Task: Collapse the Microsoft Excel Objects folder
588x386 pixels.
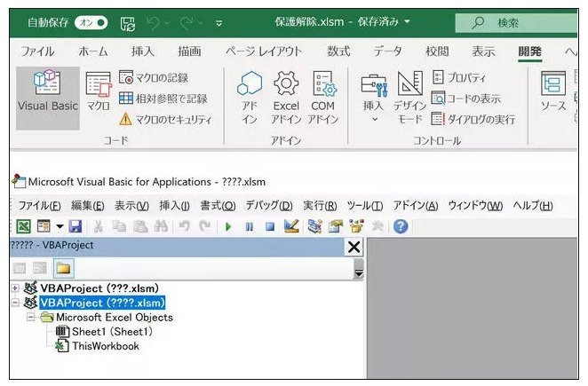Action: 31,318
